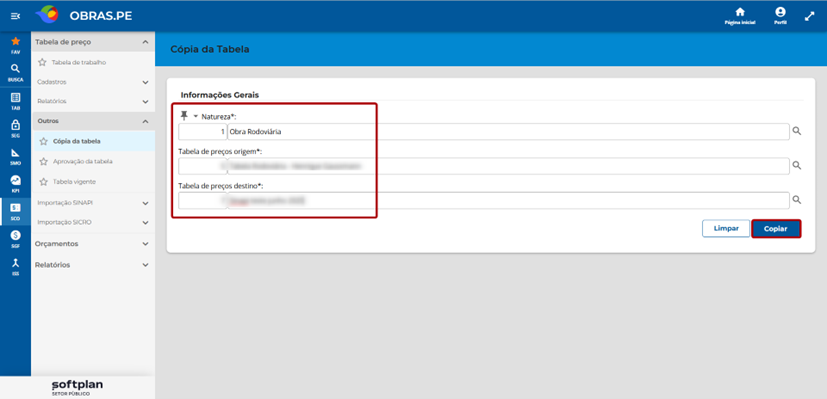The image size is (827, 399).
Task: Toggle favorite star for Tabela de trabalho
Action: [x=42, y=62]
